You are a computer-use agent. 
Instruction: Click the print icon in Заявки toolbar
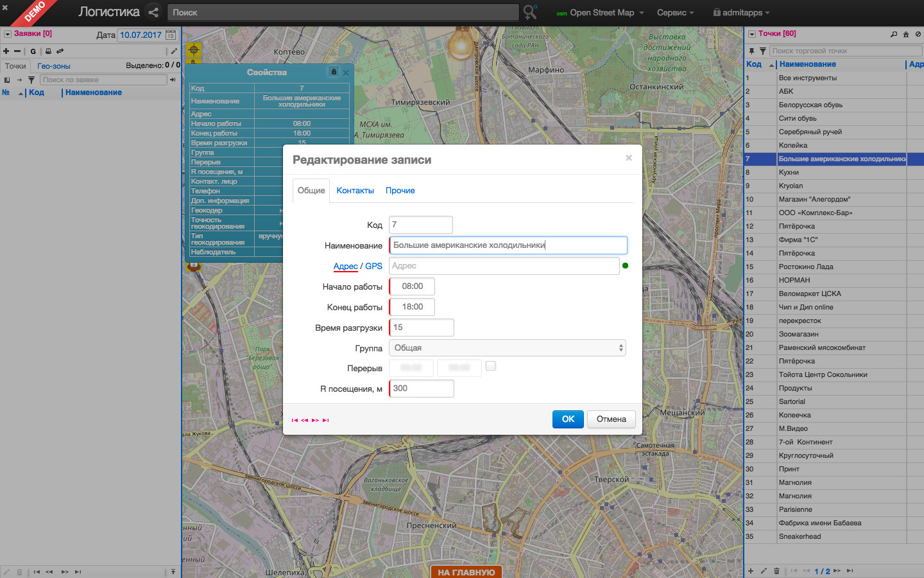pyautogui.click(x=48, y=51)
